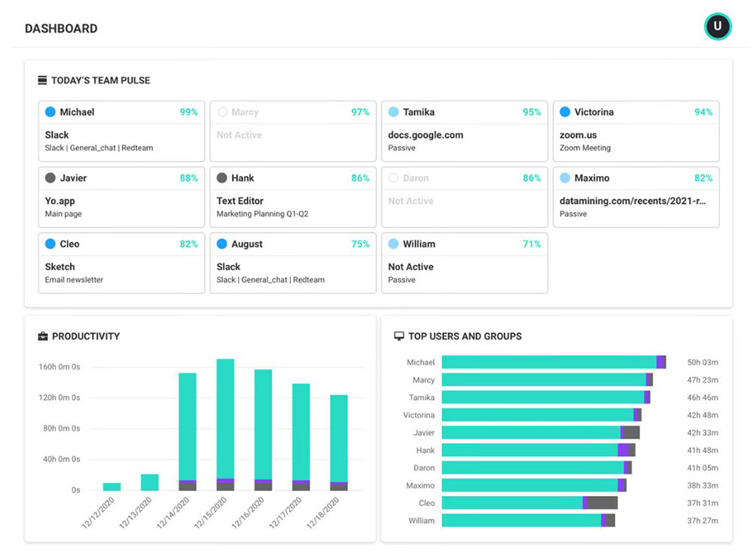Select Michael's bar in Top Users

pyautogui.click(x=548, y=362)
